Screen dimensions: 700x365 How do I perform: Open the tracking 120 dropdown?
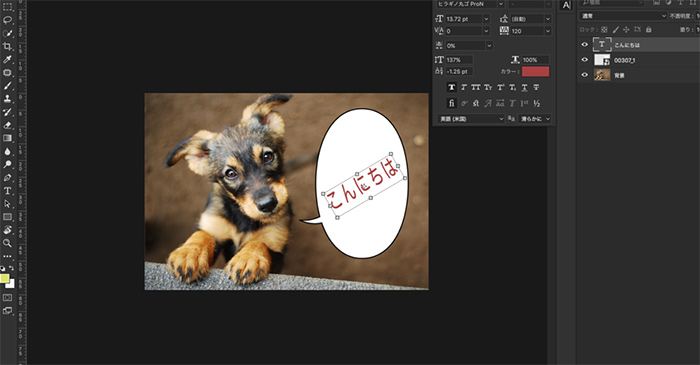pos(548,31)
